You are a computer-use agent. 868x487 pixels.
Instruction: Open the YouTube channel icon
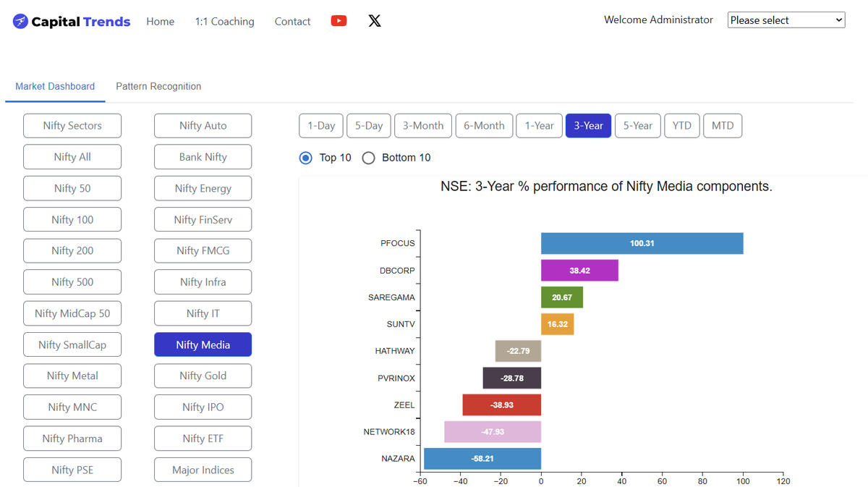click(339, 21)
